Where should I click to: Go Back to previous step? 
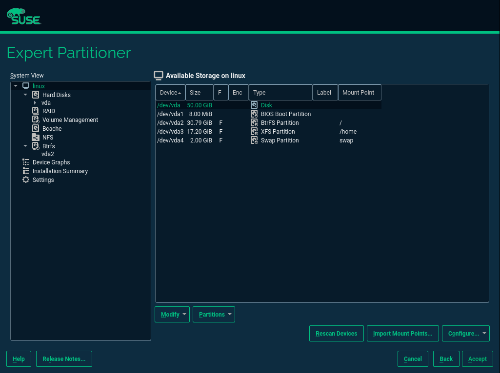[446, 359]
